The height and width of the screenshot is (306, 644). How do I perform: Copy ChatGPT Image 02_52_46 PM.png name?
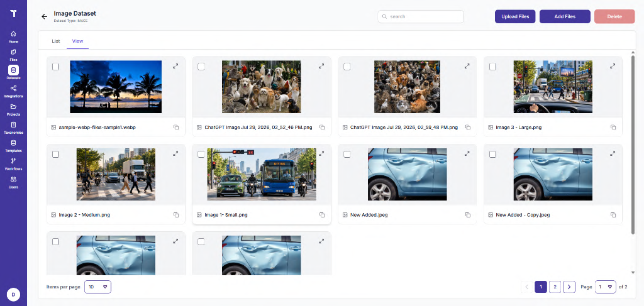[322, 128]
